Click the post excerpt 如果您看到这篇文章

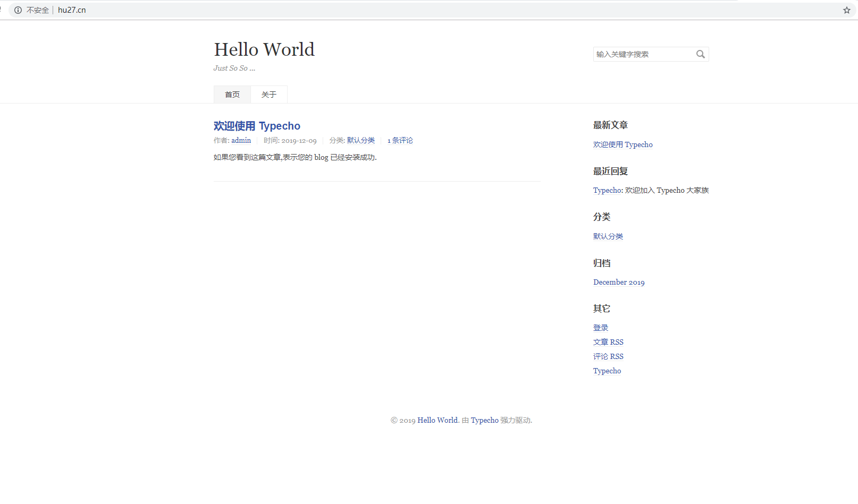(295, 157)
